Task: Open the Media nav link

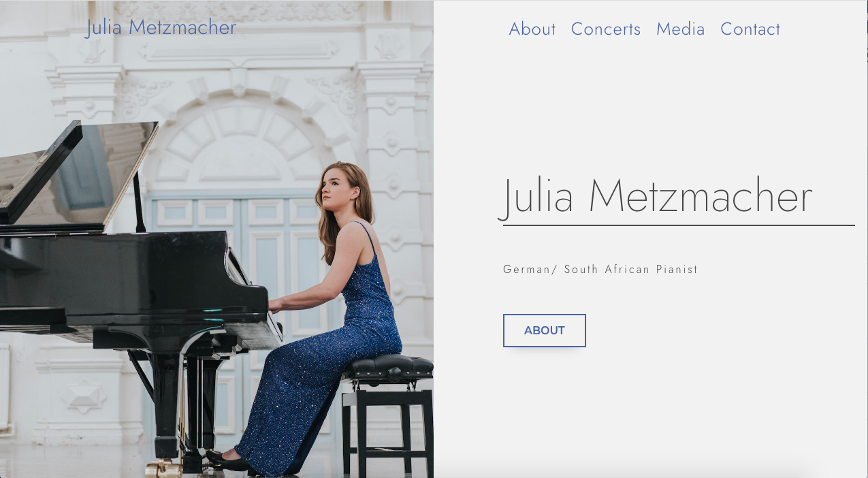Action: [680, 29]
